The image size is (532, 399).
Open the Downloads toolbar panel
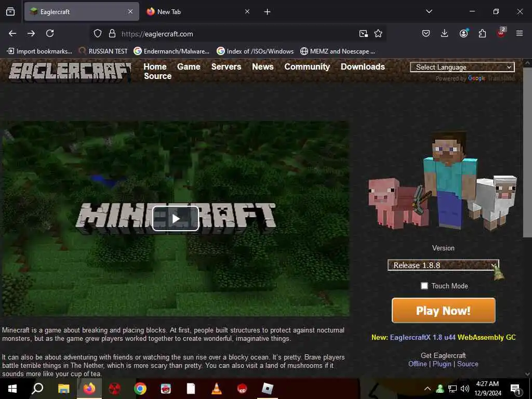[445, 33]
